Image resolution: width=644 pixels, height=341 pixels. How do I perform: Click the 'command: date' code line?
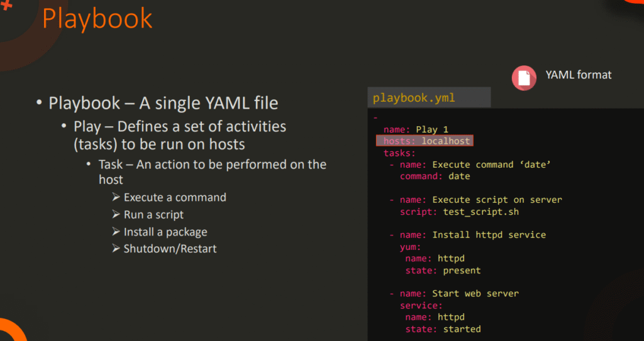(x=435, y=176)
